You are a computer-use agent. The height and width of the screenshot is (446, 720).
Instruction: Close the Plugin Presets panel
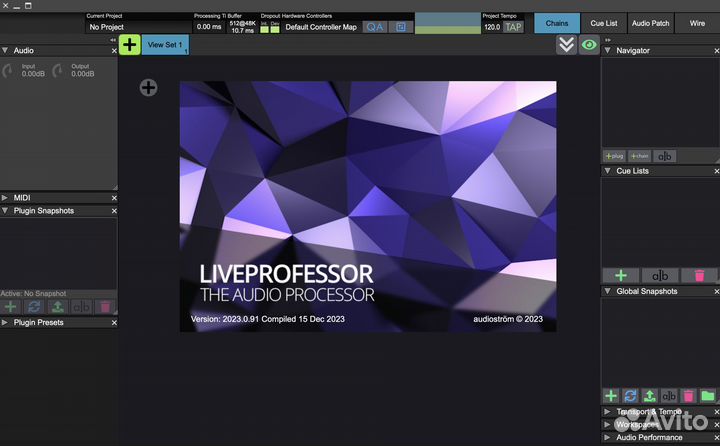(x=114, y=323)
